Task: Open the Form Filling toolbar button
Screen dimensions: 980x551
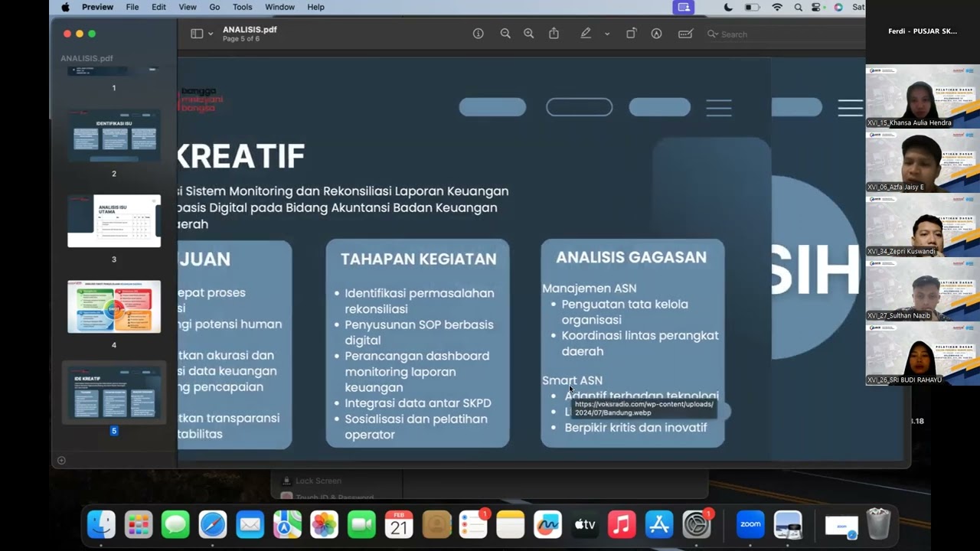Action: tap(685, 34)
